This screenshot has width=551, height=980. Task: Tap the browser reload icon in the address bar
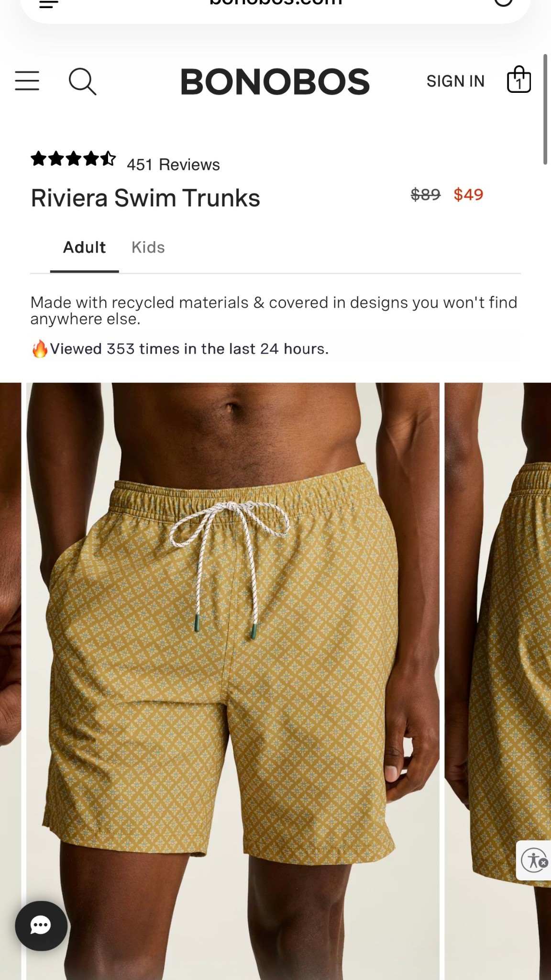(x=503, y=2)
